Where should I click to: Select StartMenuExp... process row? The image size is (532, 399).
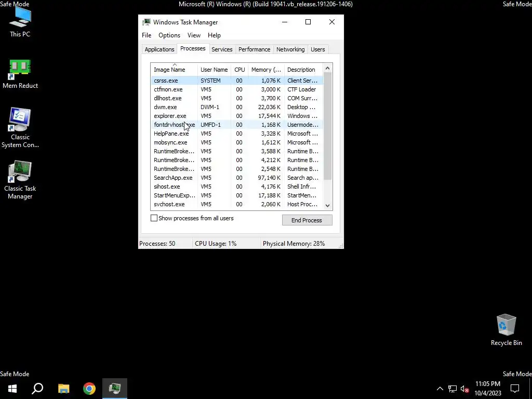coord(237,195)
